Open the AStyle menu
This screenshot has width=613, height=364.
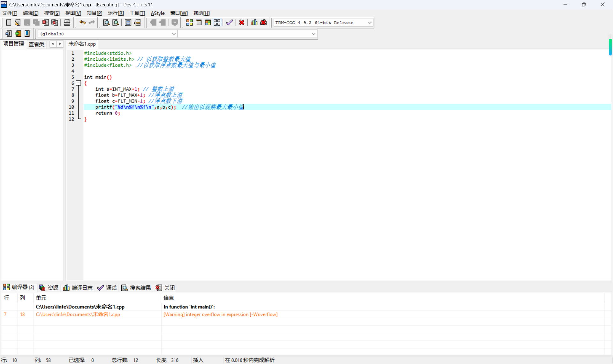point(157,13)
